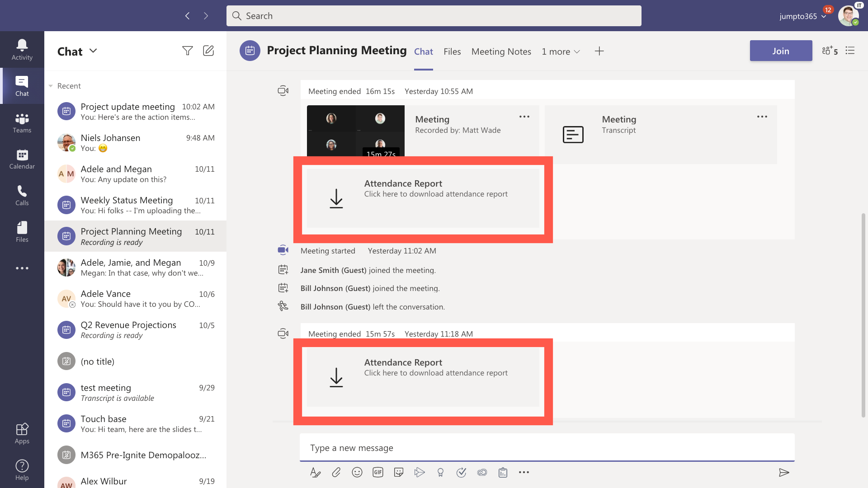Start a new chat with the compose icon

click(208, 51)
